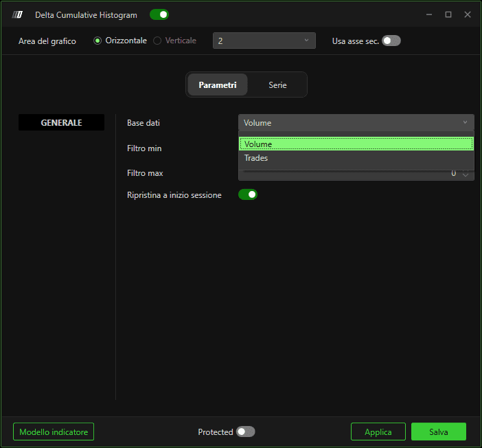Enable the Usa asse sec. switch

391,41
